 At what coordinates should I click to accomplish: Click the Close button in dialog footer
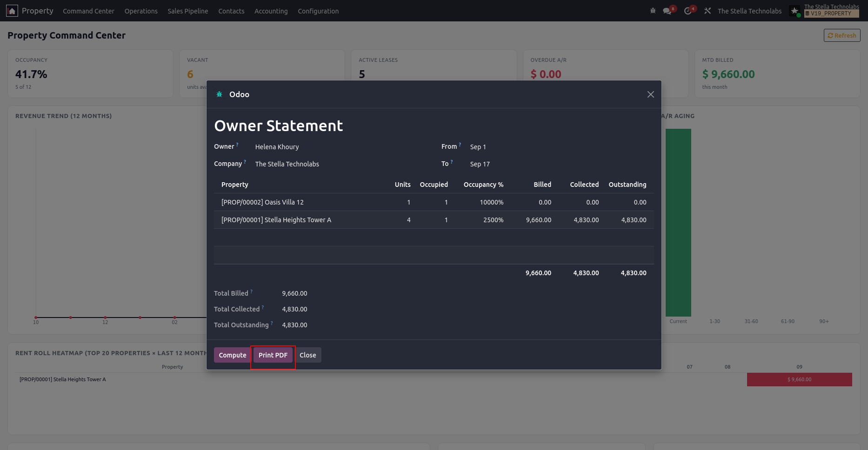tap(308, 355)
